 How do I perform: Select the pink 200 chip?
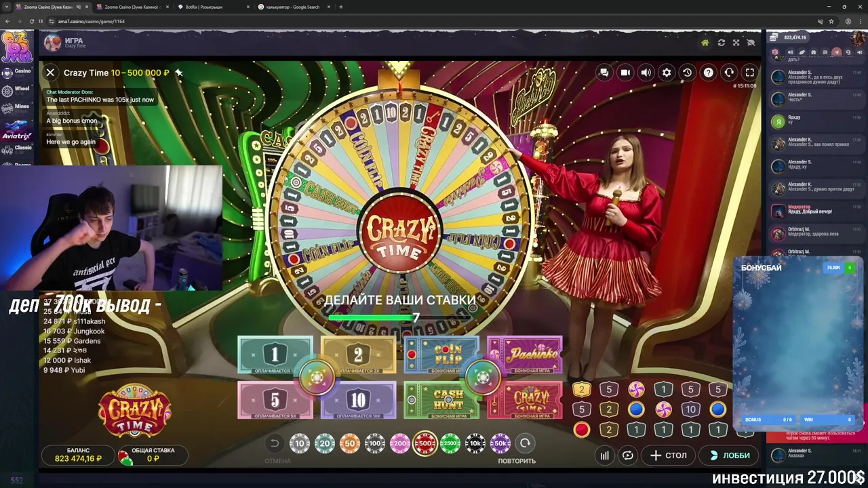click(399, 443)
